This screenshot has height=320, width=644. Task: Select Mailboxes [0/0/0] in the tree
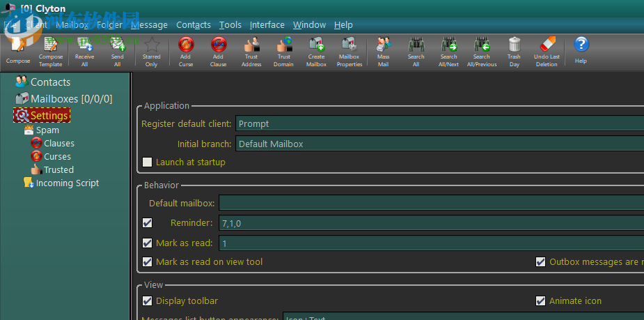(x=63, y=99)
